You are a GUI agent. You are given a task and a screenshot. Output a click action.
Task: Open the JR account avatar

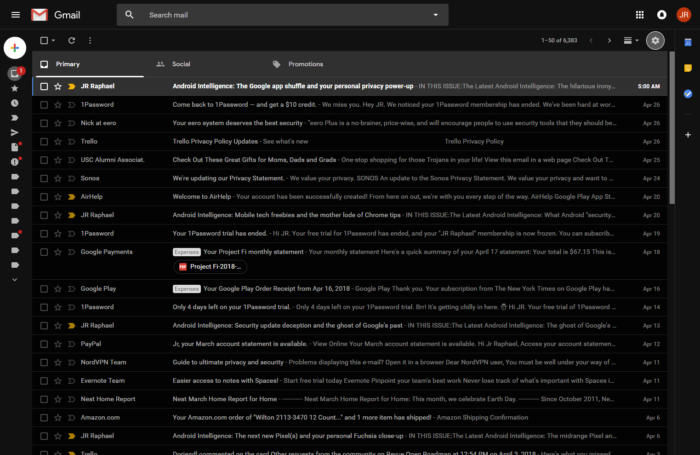pyautogui.click(x=683, y=15)
